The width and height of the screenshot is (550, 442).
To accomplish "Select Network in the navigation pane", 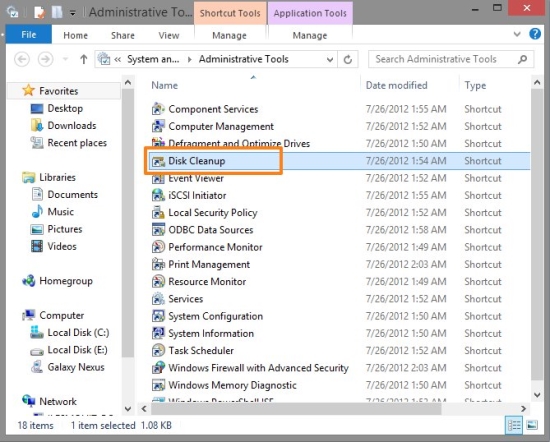I will 58,401.
